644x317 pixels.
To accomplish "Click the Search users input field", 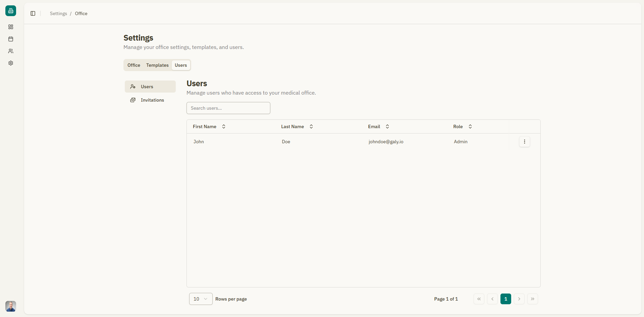I will 228,108.
